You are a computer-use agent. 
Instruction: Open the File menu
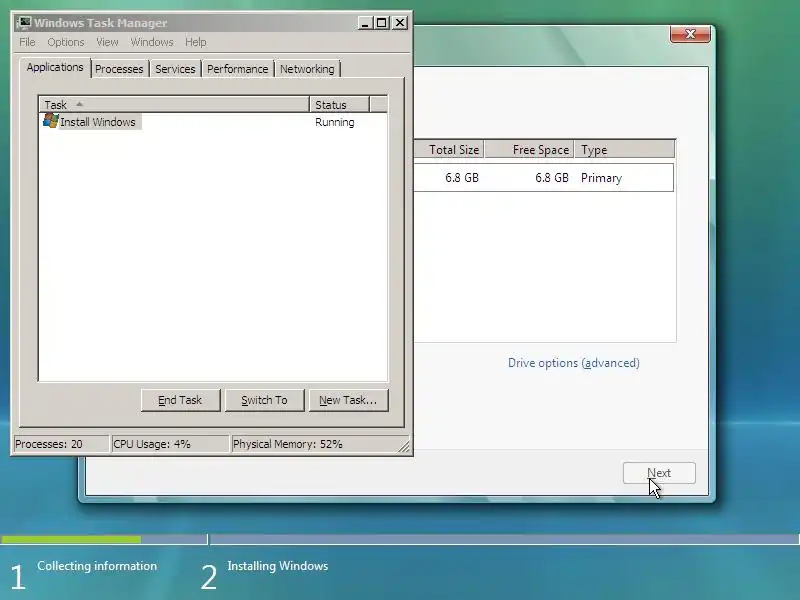(x=28, y=42)
